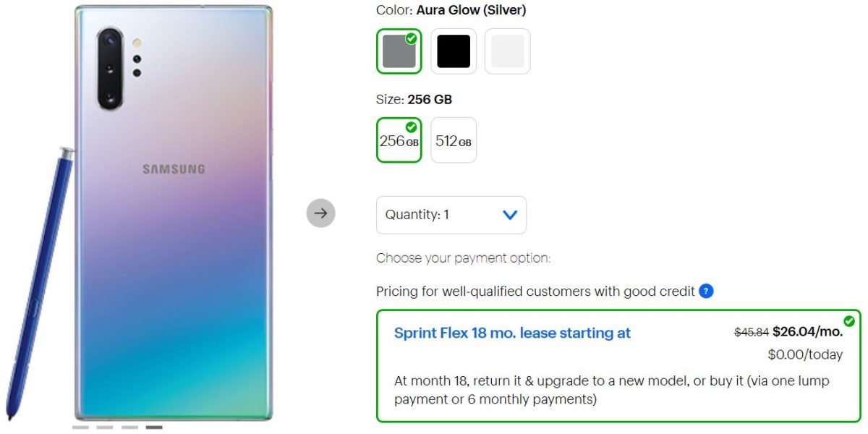The image size is (868, 434).
Task: Open the help tooltip about pricing for well-qualified customers
Action: click(x=705, y=292)
